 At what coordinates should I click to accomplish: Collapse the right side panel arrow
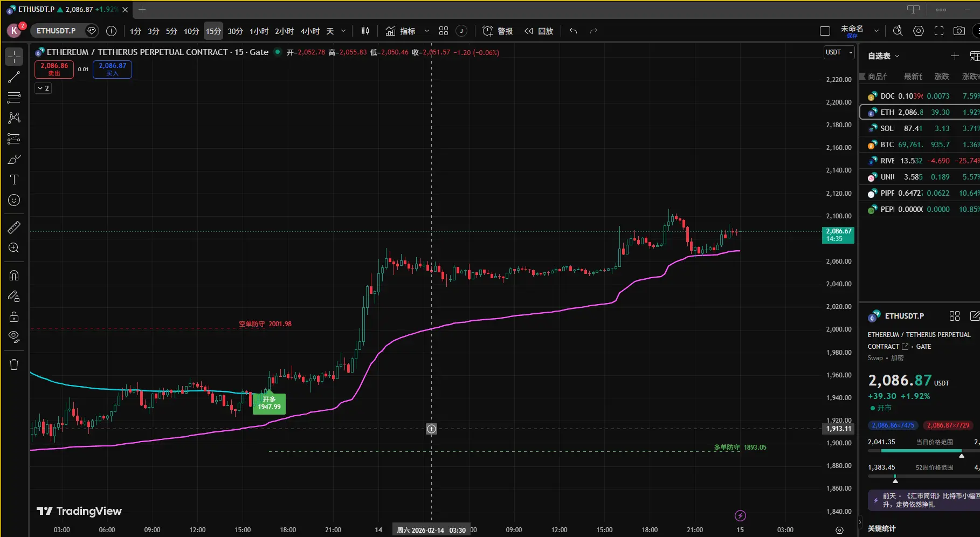[x=860, y=522]
